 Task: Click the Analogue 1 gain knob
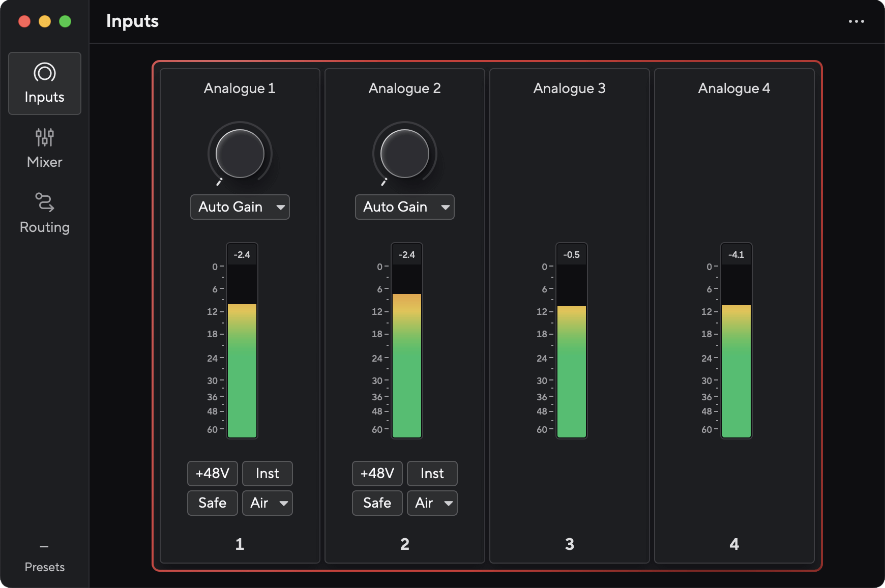(x=239, y=153)
